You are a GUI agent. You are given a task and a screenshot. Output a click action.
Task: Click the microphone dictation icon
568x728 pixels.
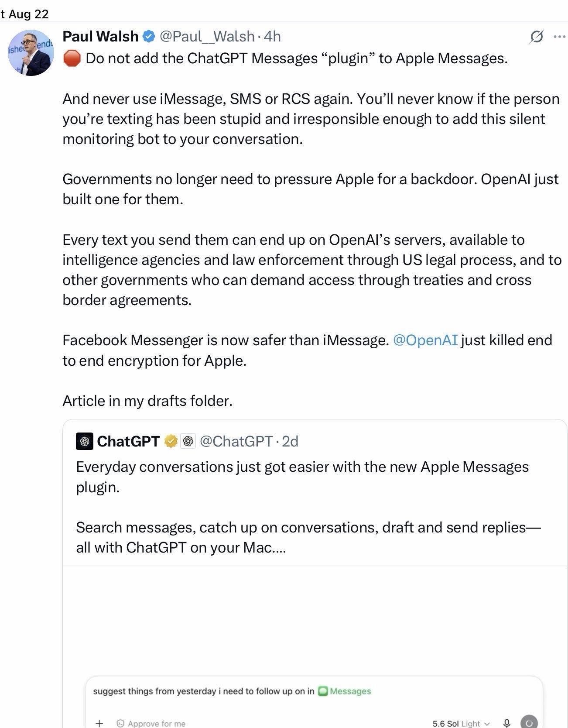(x=506, y=723)
